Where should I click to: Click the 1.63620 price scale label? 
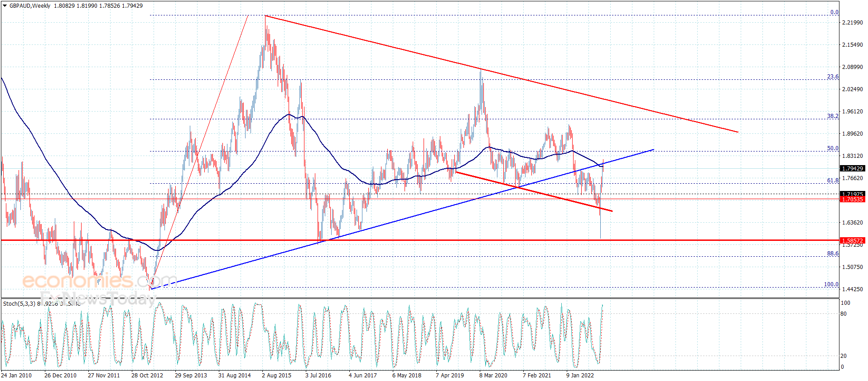(x=852, y=223)
